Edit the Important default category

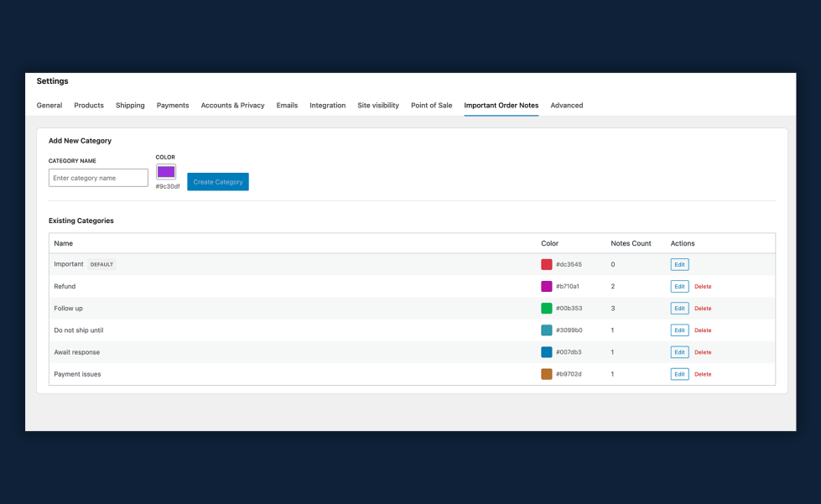[679, 264]
